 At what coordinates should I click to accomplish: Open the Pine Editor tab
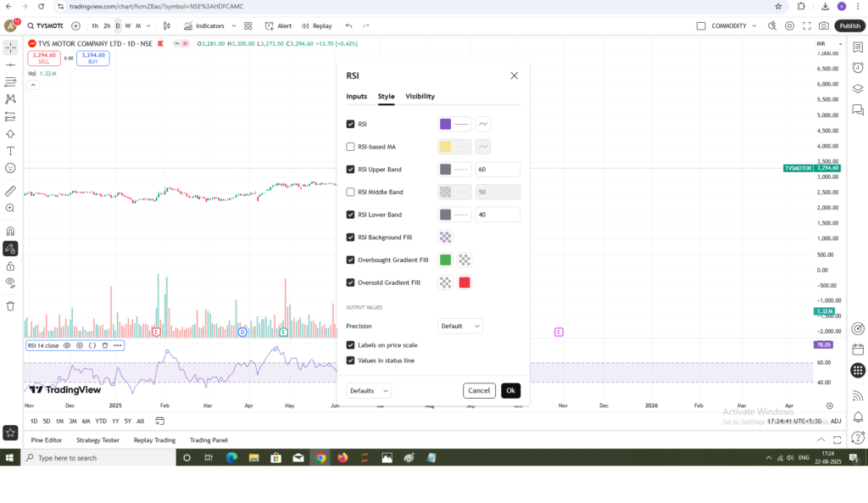pos(47,440)
